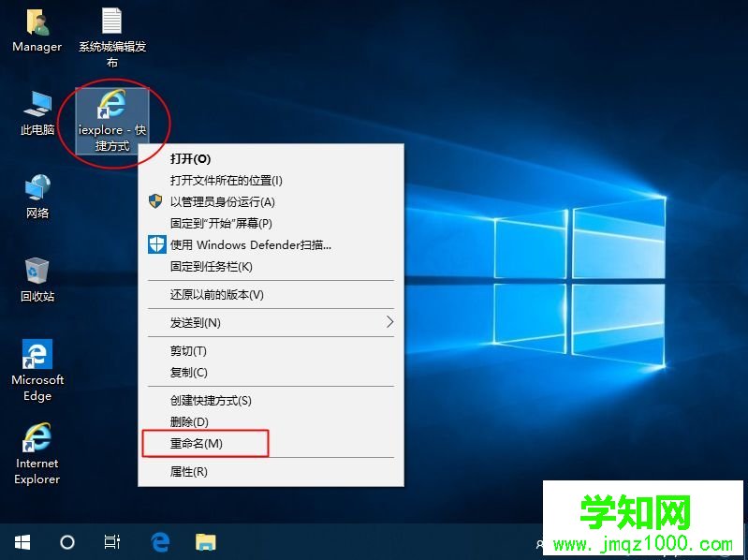Choose 打开文件所在的位置(I) menu entry
The width and height of the screenshot is (748, 560).
click(x=271, y=181)
